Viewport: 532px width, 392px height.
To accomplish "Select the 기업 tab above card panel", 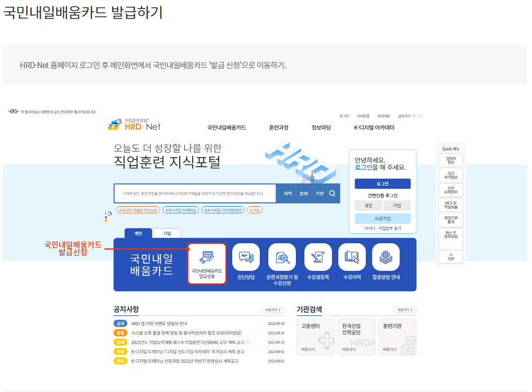I will [x=167, y=233].
